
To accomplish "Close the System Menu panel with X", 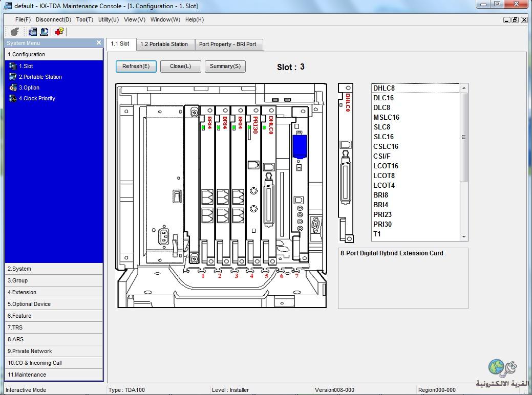I will (99, 42).
